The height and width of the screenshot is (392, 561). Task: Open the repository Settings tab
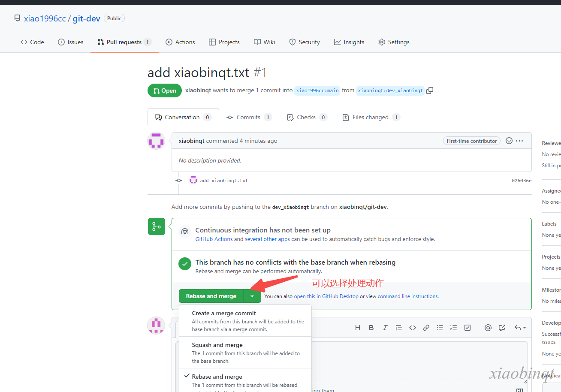click(394, 42)
